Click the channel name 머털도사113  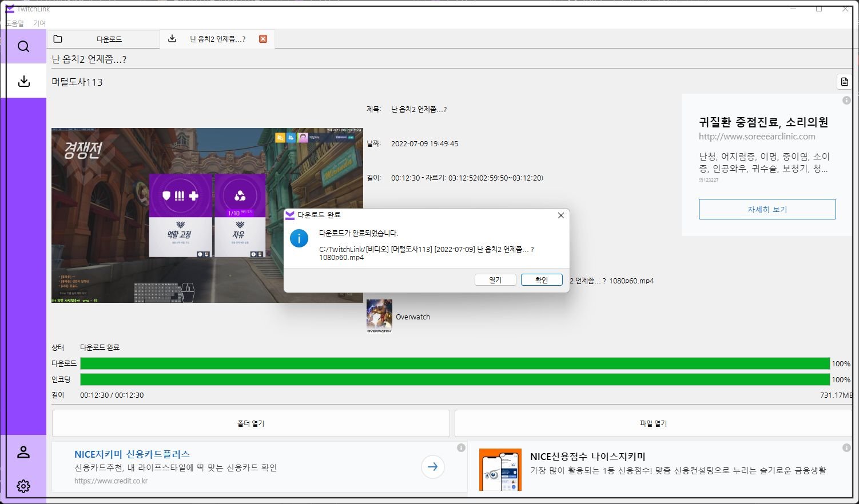click(x=77, y=82)
